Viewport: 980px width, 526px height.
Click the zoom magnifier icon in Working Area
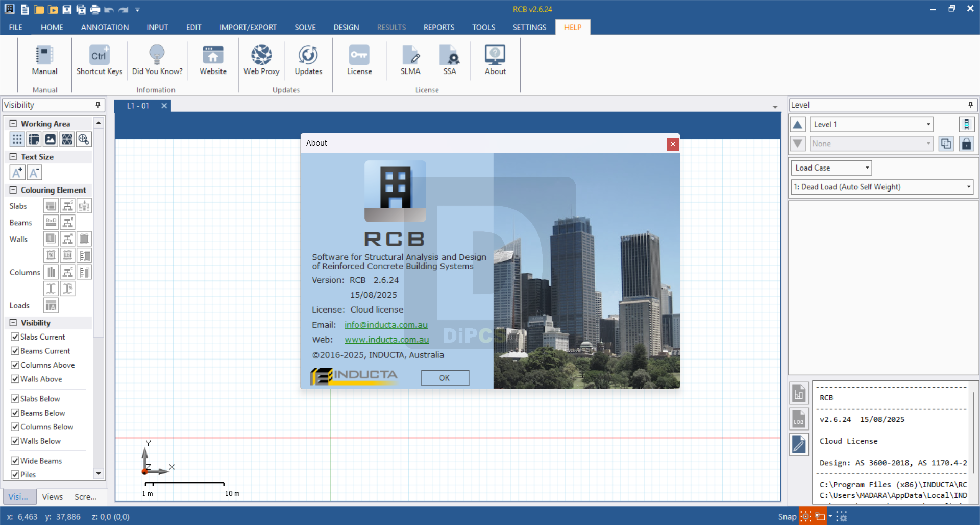coord(84,139)
